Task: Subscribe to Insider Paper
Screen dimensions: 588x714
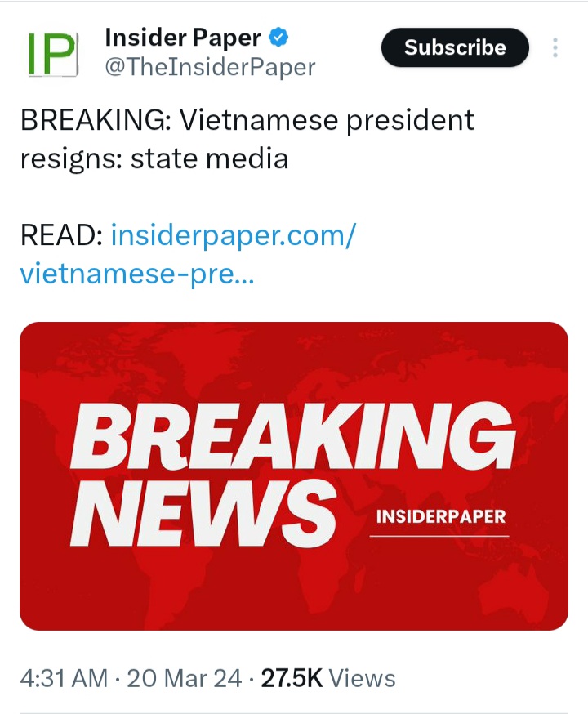Action: (455, 47)
